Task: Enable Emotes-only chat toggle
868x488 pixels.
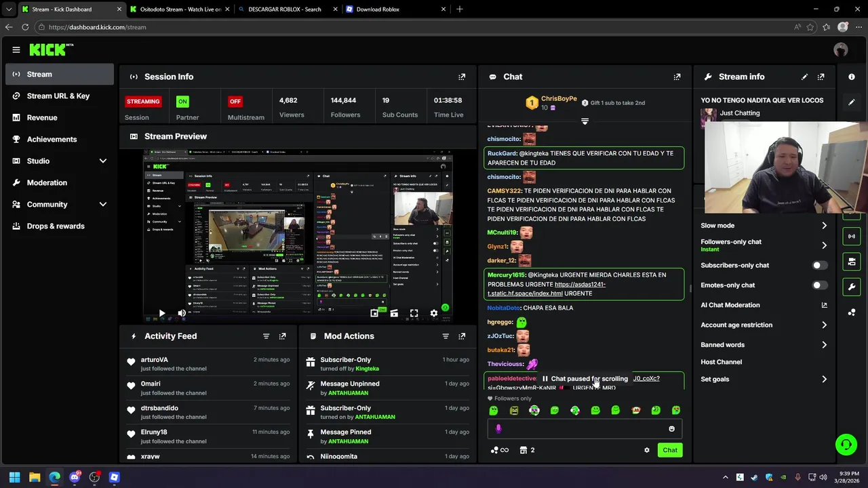Action: [x=819, y=285]
